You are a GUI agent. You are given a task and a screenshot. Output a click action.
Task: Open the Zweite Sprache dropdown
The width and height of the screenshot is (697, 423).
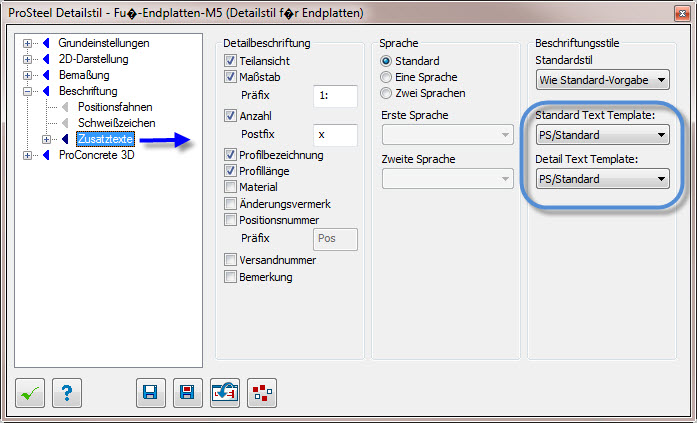pos(447,179)
